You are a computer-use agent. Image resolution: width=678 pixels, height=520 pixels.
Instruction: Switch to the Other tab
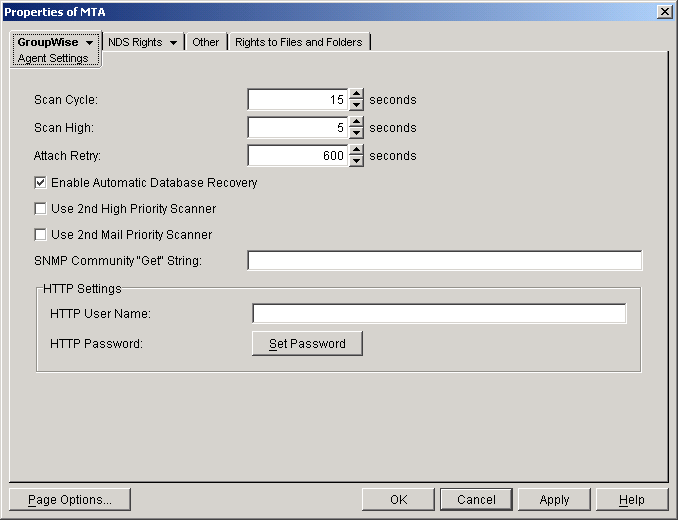tap(206, 42)
